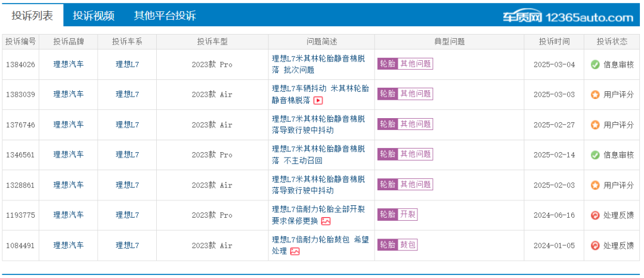Click green check status icon for 1346561
This screenshot has height=278, width=644.
(x=595, y=155)
